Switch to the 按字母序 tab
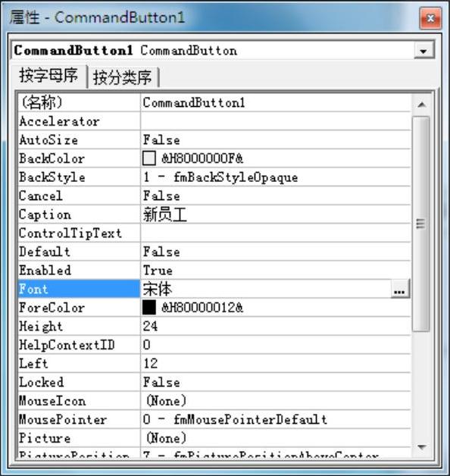 [x=48, y=76]
